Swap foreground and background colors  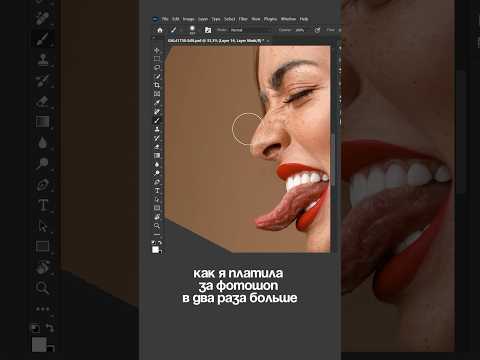[160, 243]
